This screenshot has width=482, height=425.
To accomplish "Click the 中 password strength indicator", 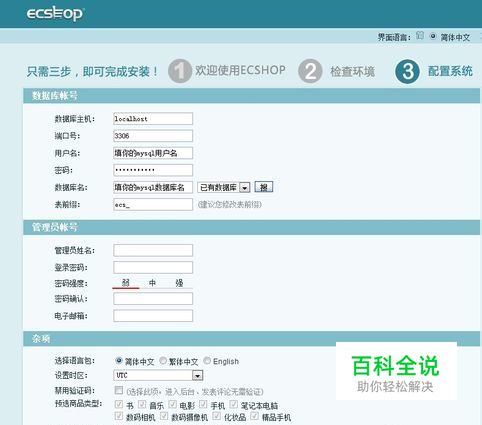I will click(152, 283).
